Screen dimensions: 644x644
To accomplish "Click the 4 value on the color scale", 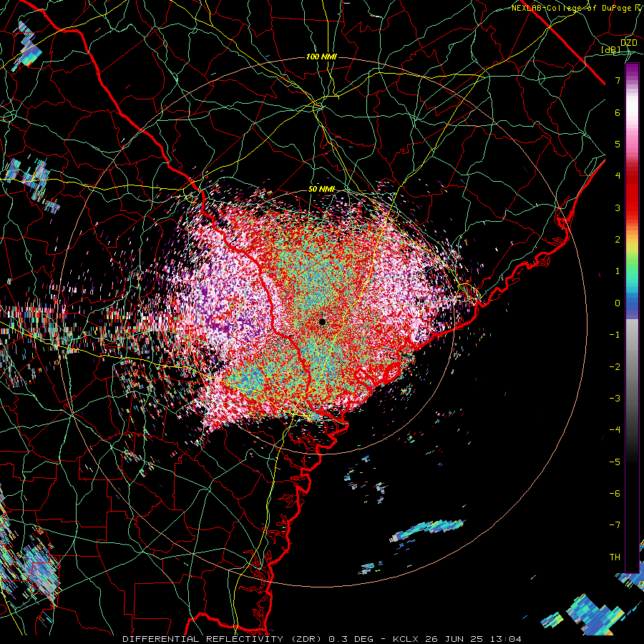I will click(x=618, y=176).
